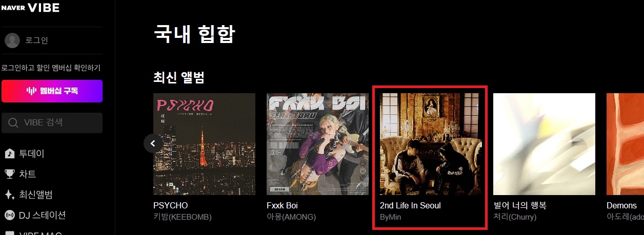Click the 투데이 music note icon
644x235 pixels.
pyautogui.click(x=9, y=154)
